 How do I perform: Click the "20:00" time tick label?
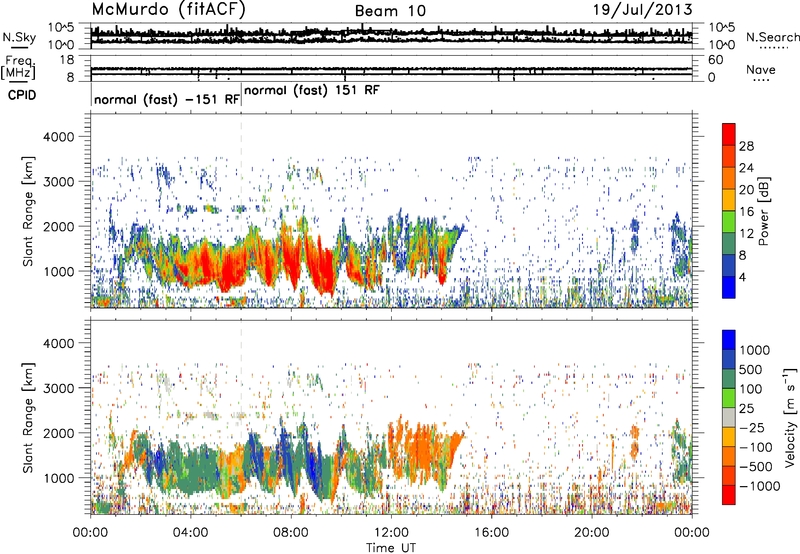click(592, 533)
